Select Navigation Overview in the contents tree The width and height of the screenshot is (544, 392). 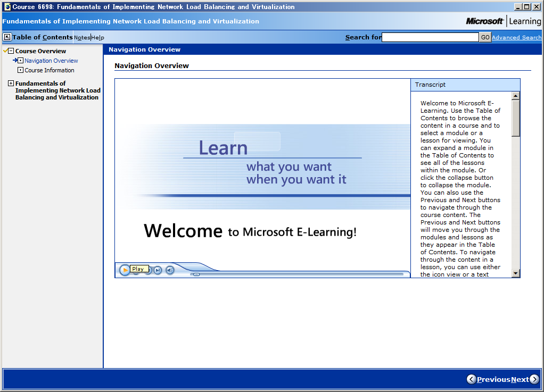point(51,61)
